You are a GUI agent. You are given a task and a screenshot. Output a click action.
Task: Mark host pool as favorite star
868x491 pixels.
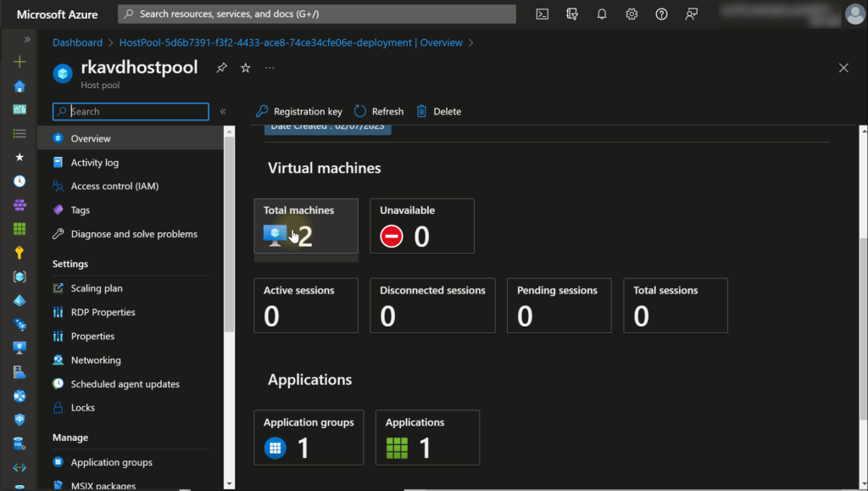[x=246, y=68]
